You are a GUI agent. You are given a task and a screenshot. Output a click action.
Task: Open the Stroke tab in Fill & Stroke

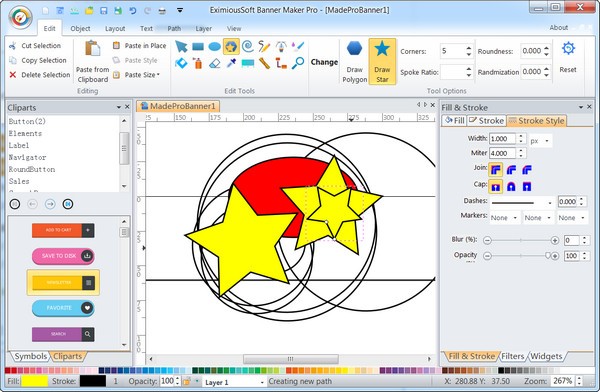(487, 121)
